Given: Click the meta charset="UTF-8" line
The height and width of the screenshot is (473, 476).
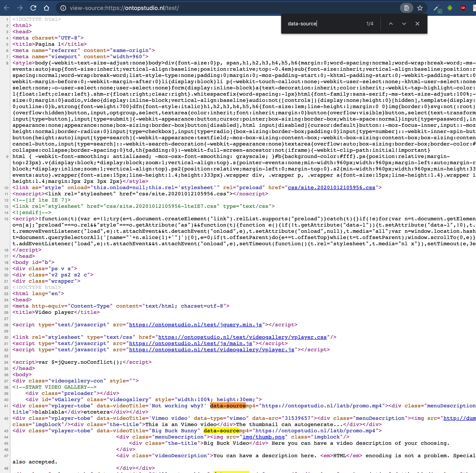Looking at the screenshot, I should tap(48, 38).
